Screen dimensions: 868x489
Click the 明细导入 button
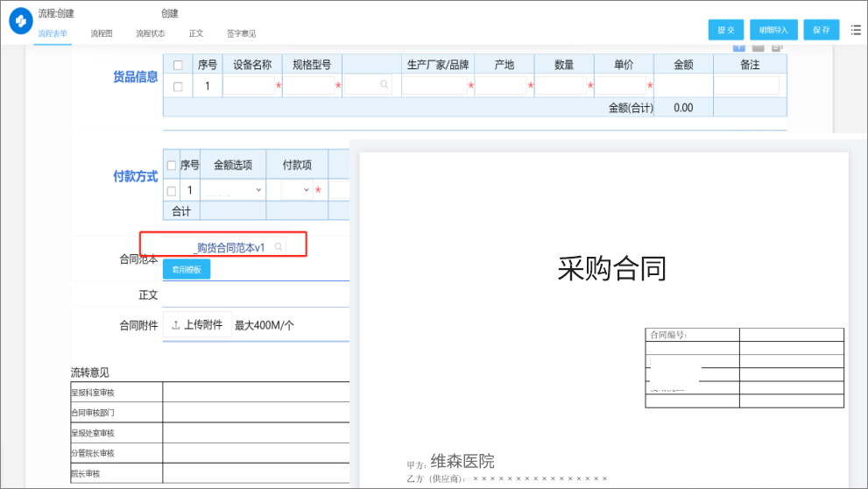coord(773,30)
